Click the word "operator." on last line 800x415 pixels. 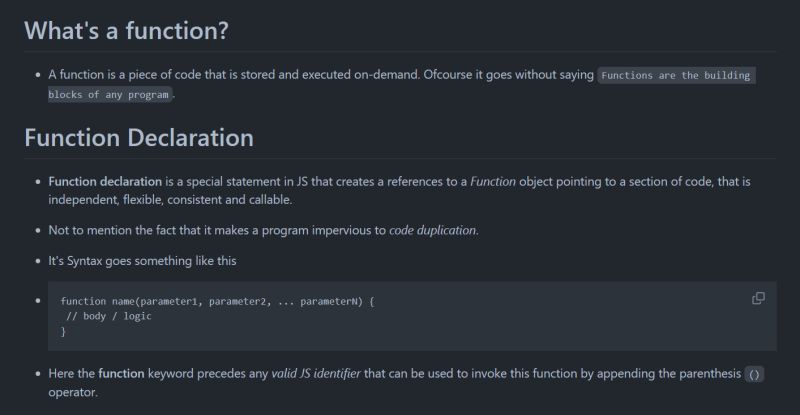pyautogui.click(x=73, y=393)
